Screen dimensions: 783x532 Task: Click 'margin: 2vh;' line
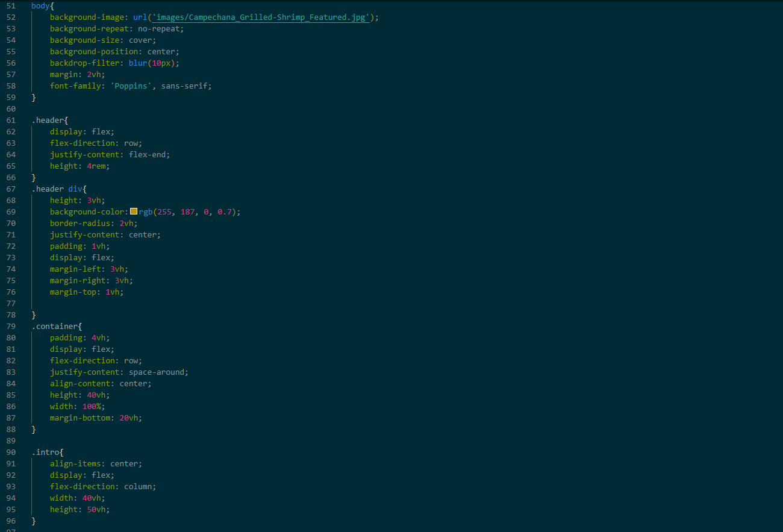78,74
